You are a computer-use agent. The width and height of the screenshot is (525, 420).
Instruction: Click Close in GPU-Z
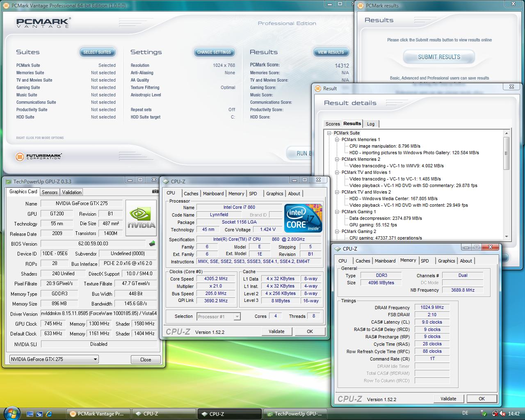146,360
